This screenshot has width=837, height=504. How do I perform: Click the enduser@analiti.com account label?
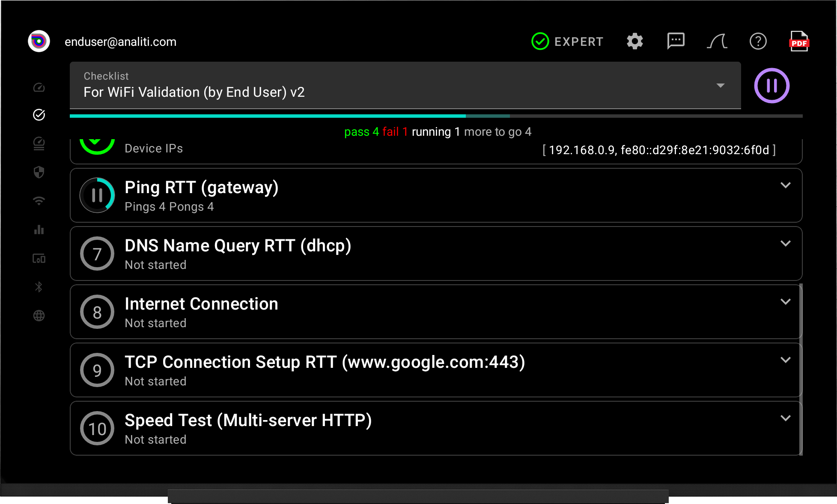point(120,42)
